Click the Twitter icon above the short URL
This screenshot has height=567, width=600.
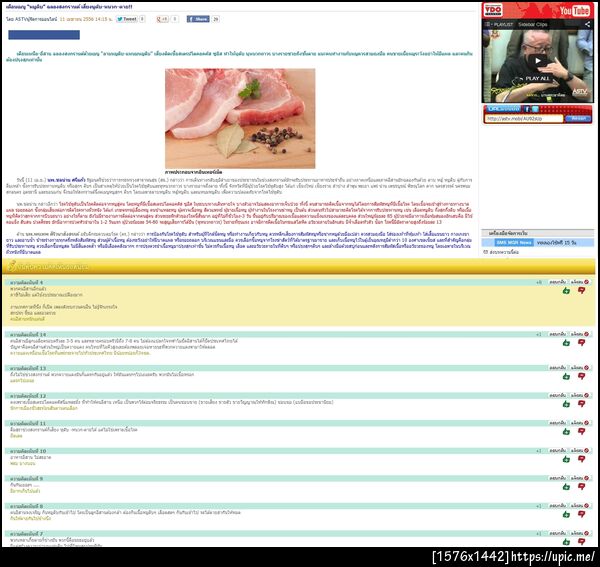click(x=535, y=109)
